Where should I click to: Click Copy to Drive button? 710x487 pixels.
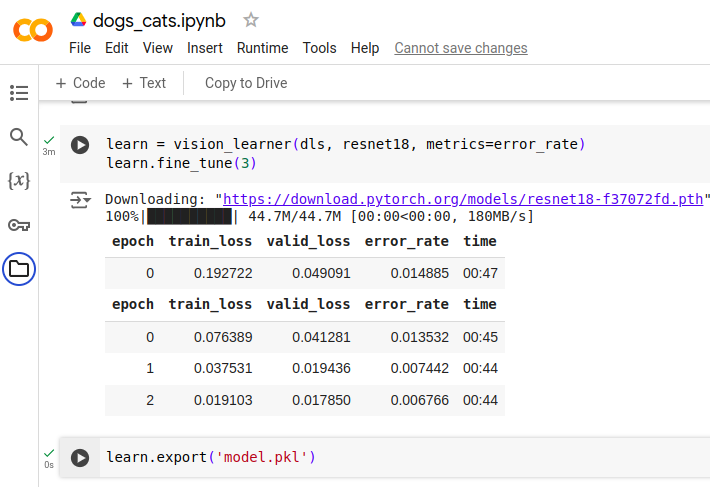246,83
